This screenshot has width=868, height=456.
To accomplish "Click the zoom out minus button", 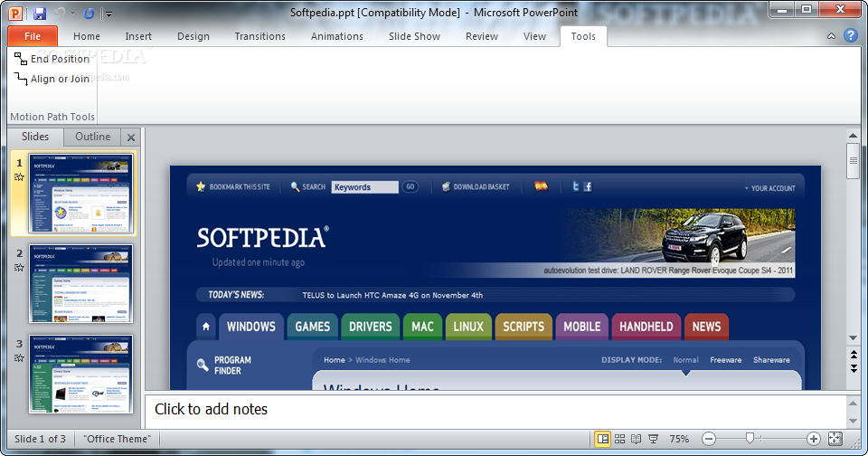I will coord(709,439).
